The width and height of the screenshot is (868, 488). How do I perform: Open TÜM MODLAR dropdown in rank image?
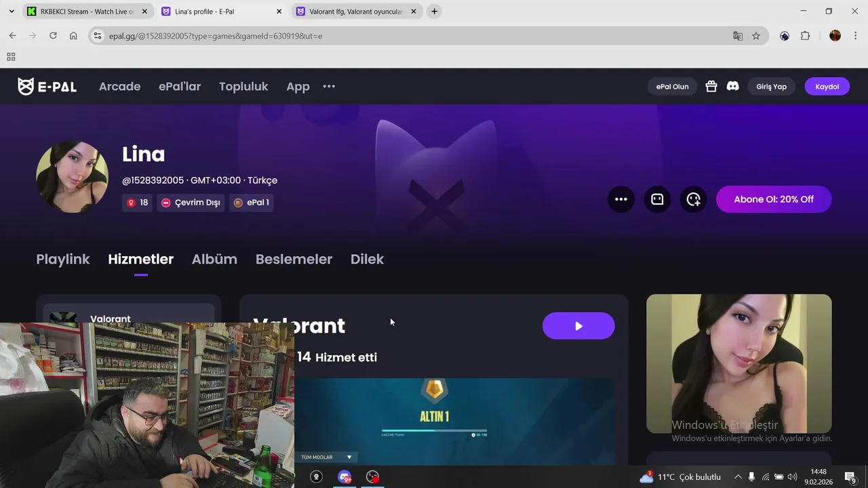coord(326,457)
